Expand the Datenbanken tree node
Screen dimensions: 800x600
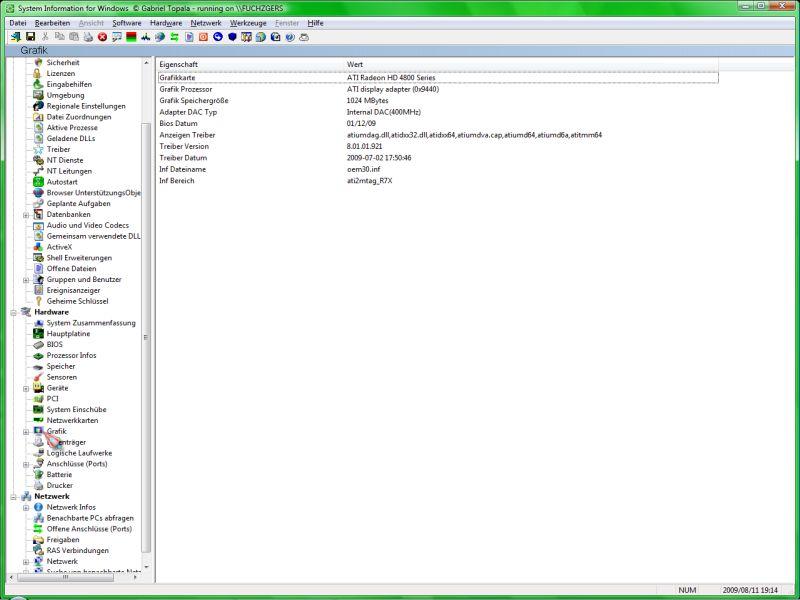(26, 214)
